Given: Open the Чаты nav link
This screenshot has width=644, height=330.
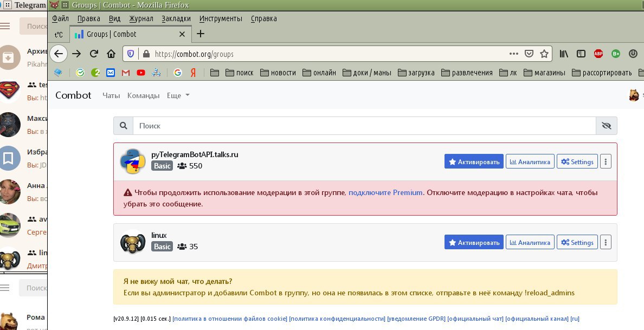Looking at the screenshot, I should pos(111,95).
